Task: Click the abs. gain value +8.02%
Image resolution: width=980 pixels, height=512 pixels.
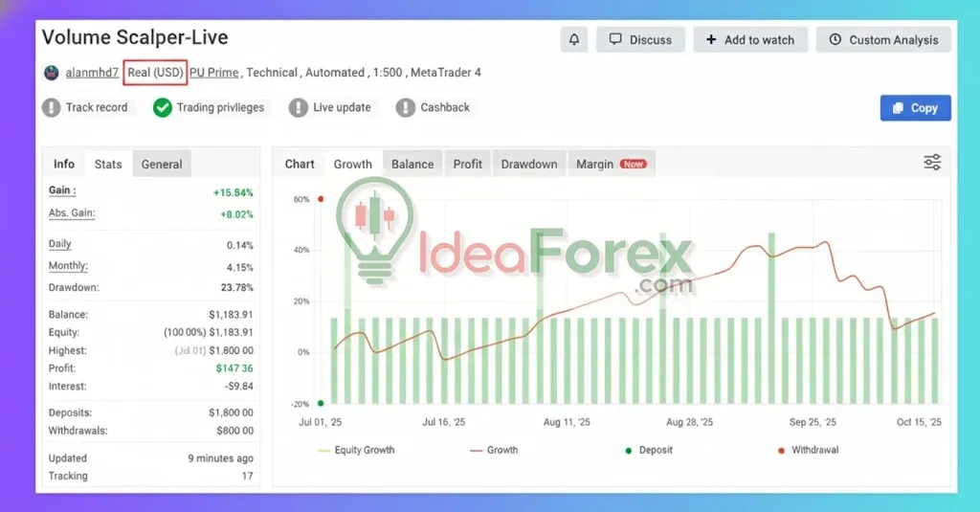Action: pos(236,214)
